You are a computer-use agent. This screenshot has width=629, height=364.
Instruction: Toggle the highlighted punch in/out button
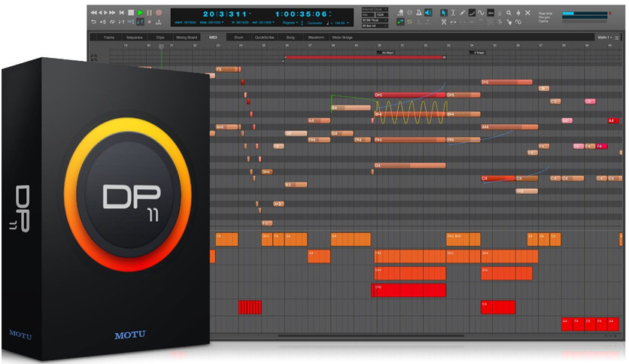140,22
